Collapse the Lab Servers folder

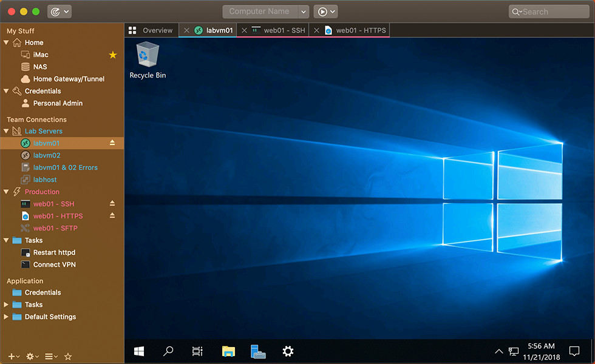pyautogui.click(x=6, y=131)
